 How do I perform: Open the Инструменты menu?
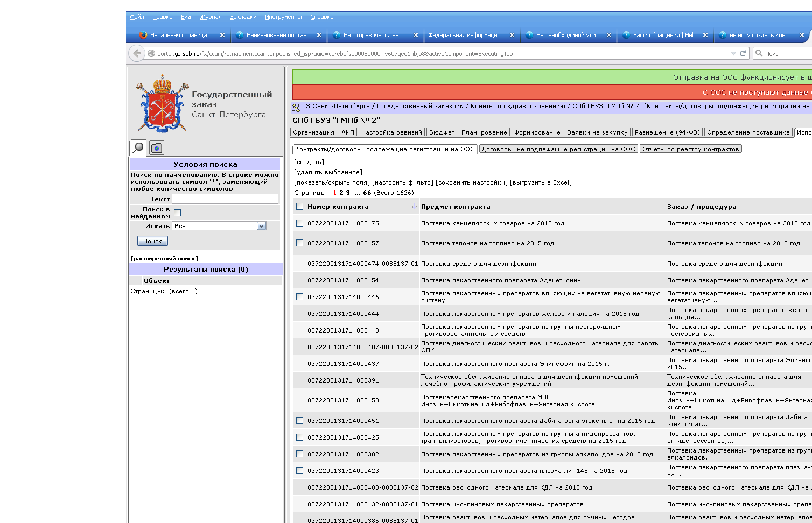[x=283, y=17]
